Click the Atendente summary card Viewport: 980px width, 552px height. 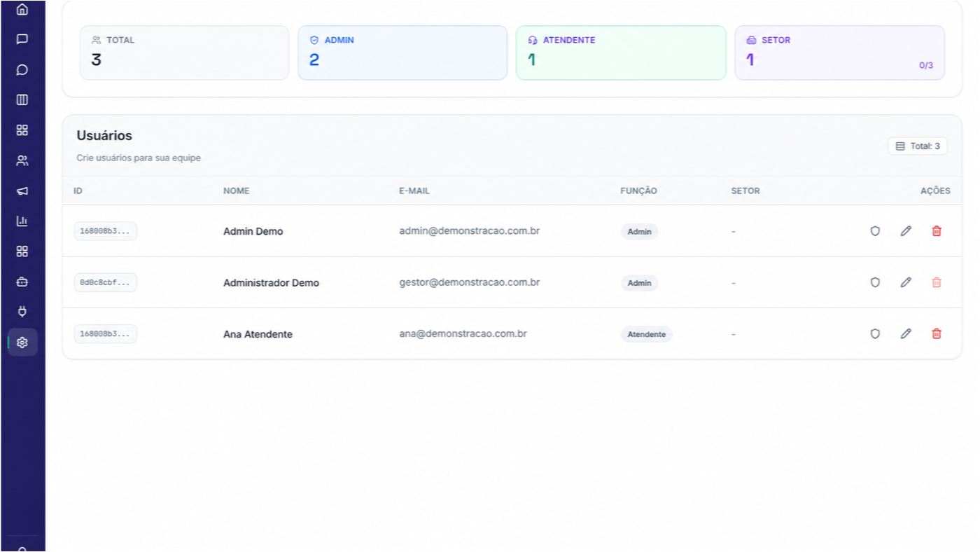[621, 53]
